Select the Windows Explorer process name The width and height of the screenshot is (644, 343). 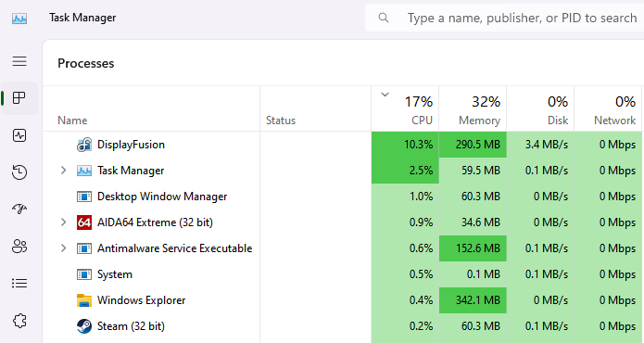pyautogui.click(x=141, y=300)
